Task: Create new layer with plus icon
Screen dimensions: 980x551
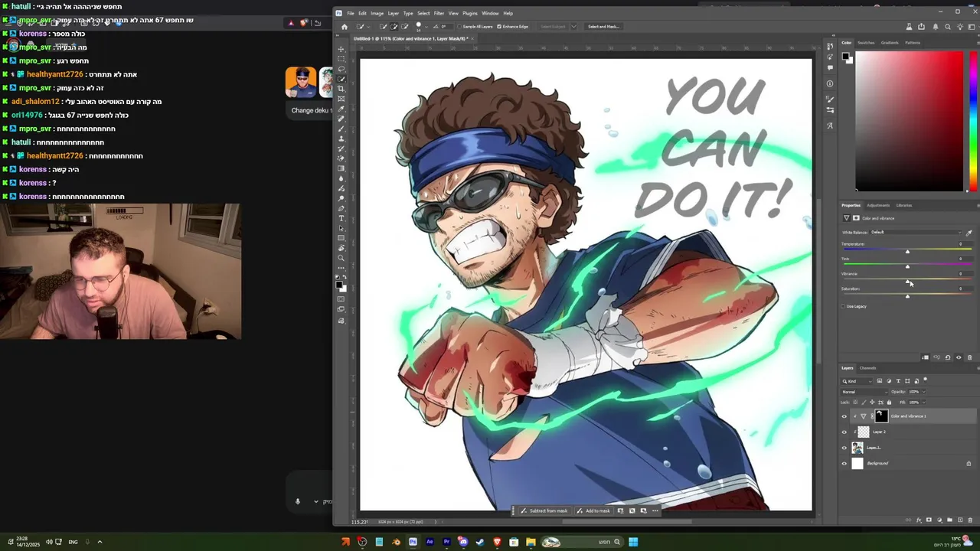Action: [x=960, y=520]
